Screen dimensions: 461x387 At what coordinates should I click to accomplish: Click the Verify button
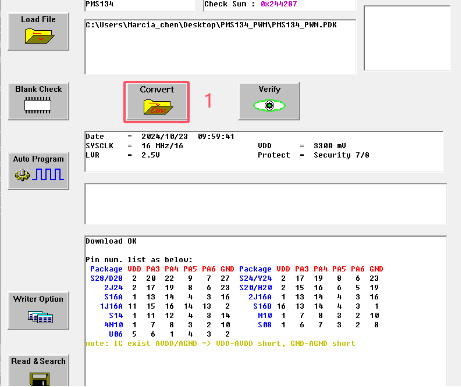tap(269, 101)
